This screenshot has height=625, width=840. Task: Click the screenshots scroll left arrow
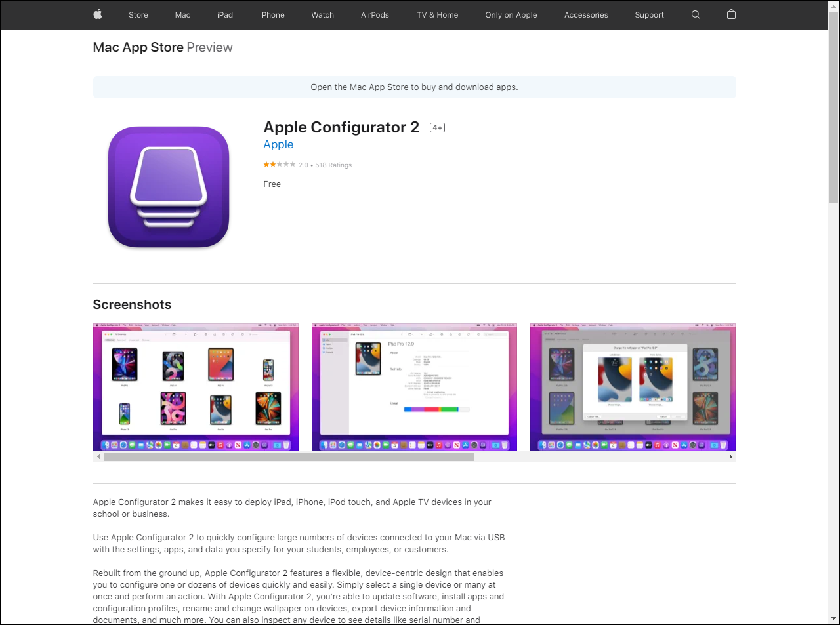98,457
